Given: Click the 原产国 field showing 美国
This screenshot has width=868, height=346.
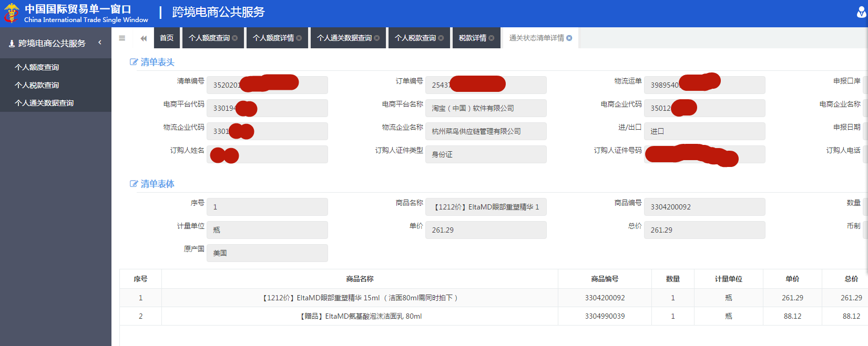Looking at the screenshot, I should click(267, 253).
